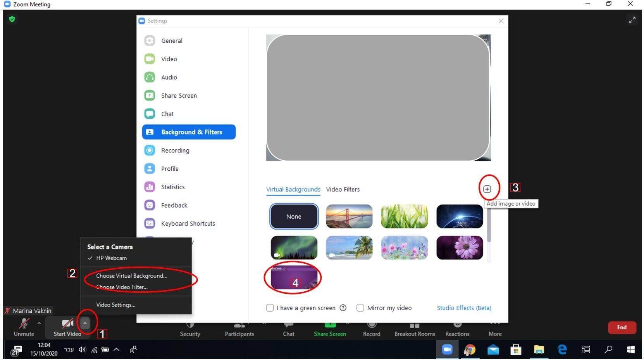
Task: Open Studio Effects (Beta) link
Action: click(x=464, y=308)
